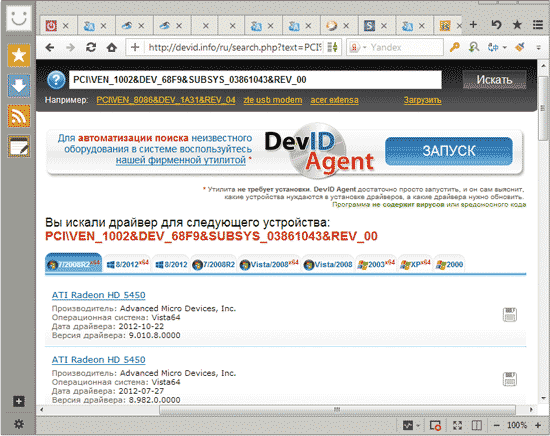Add a sidebar extension with plus icon
Screen dimensions: 550x436
coord(19,401)
